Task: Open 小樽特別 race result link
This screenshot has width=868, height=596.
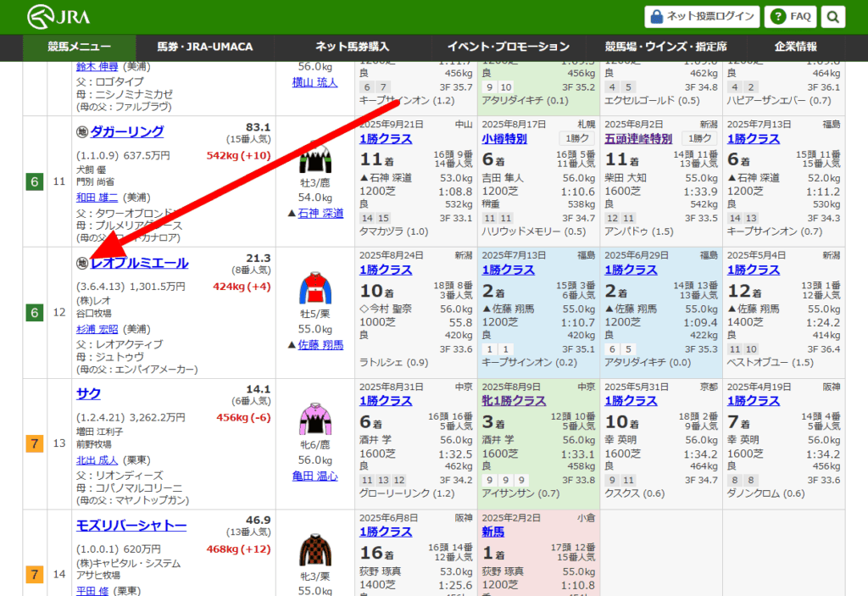Action: [504, 138]
